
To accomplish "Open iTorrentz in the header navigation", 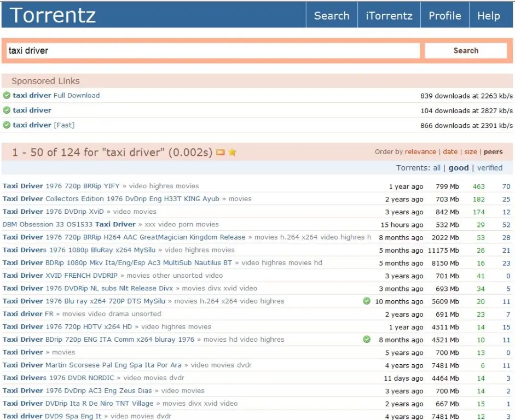I will [389, 15].
